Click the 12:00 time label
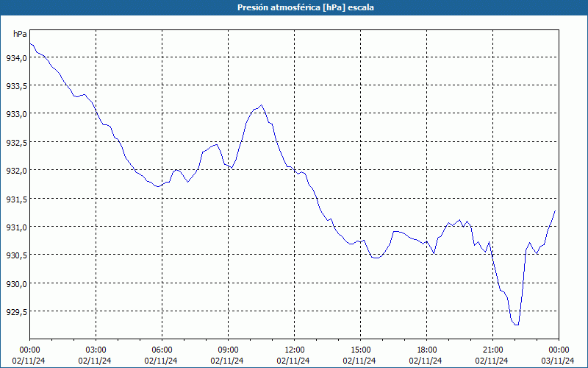 tap(295, 350)
